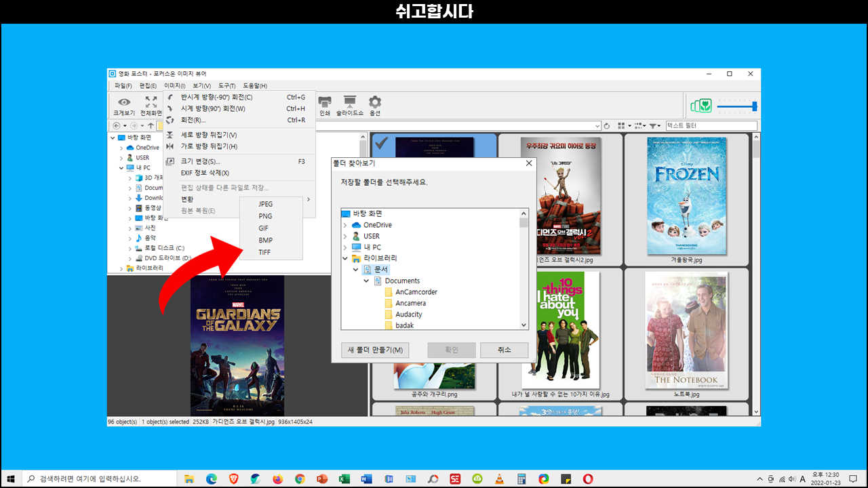Expand 내 PC in the dialog folder tree
The height and width of the screenshot is (488, 868).
344,247
